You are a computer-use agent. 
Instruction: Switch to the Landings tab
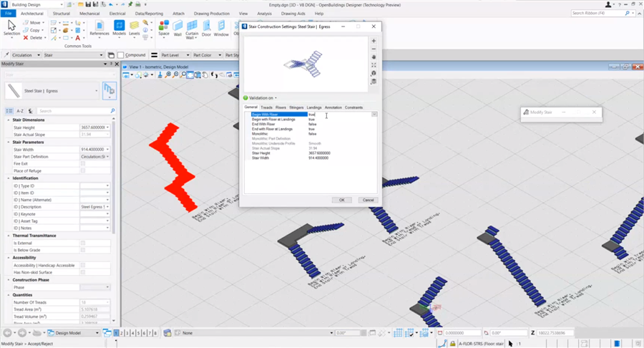314,107
